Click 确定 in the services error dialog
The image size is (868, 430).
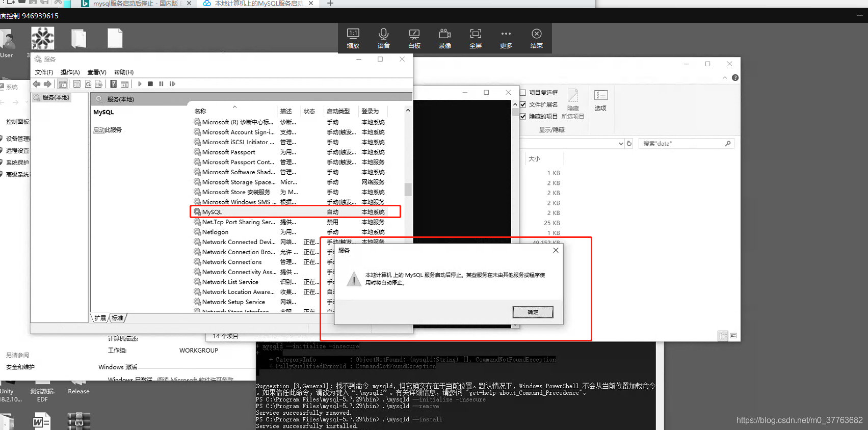(533, 312)
